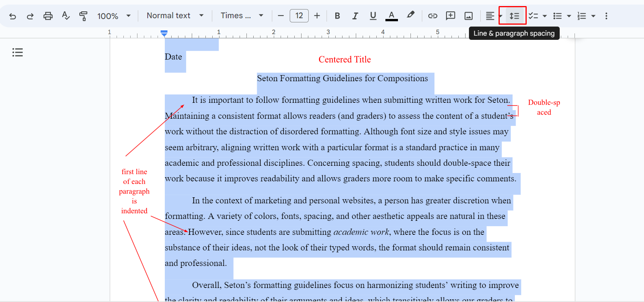Insert an image
This screenshot has height=302, width=644.
tap(469, 16)
